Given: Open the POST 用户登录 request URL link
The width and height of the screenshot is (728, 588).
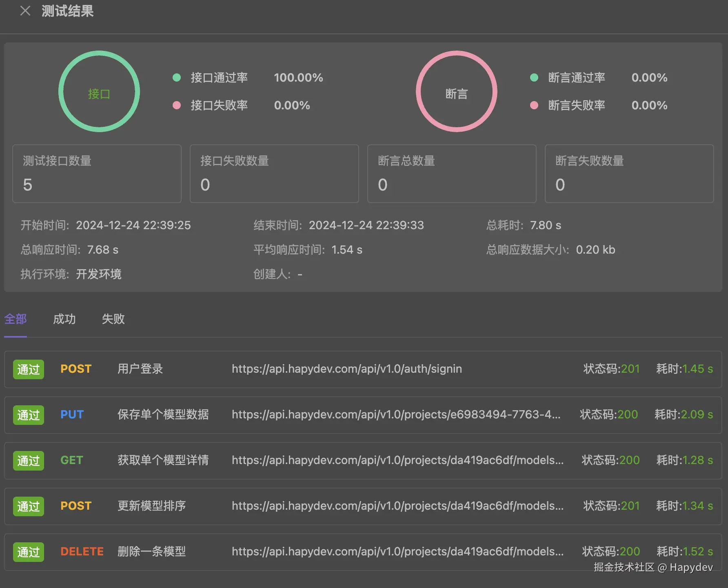Looking at the screenshot, I should tap(346, 369).
